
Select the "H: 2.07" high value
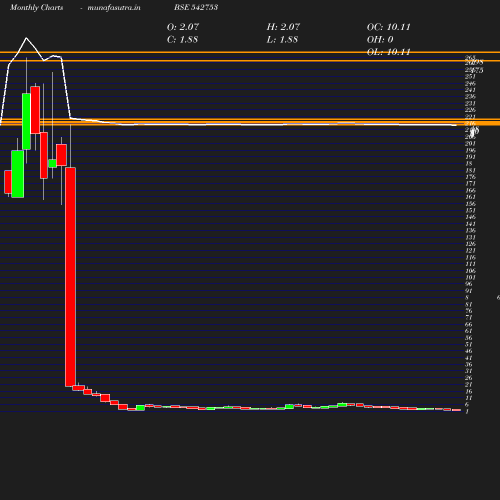[x=283, y=27]
